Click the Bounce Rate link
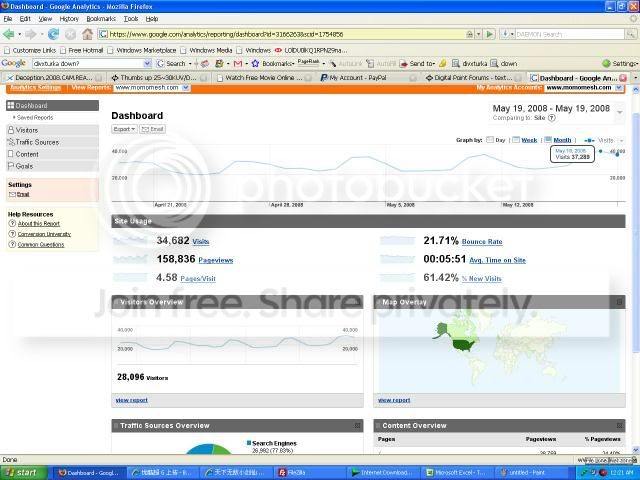Screen dimensions: 640x480 click(482, 242)
